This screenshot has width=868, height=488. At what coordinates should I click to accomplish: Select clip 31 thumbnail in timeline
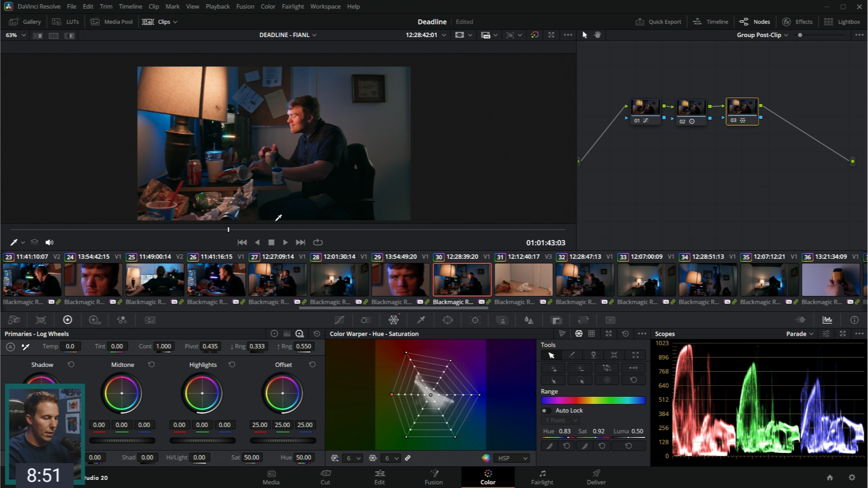click(x=523, y=280)
